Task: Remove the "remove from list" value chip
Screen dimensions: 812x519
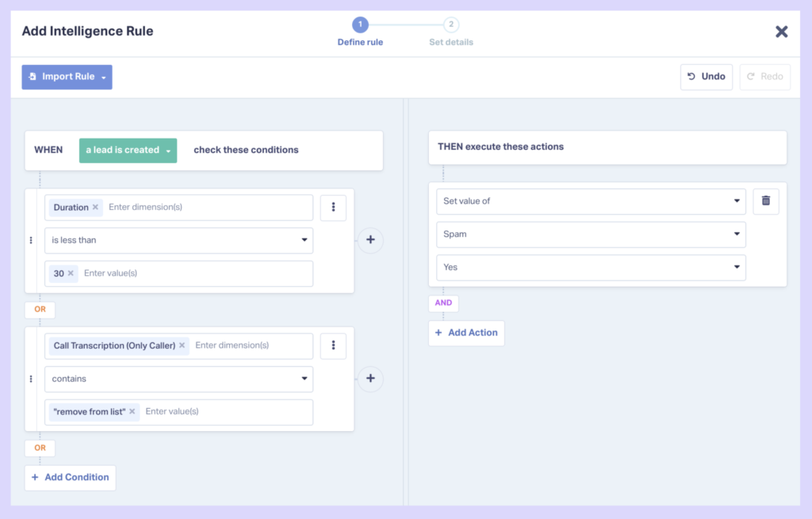Action: (x=132, y=411)
